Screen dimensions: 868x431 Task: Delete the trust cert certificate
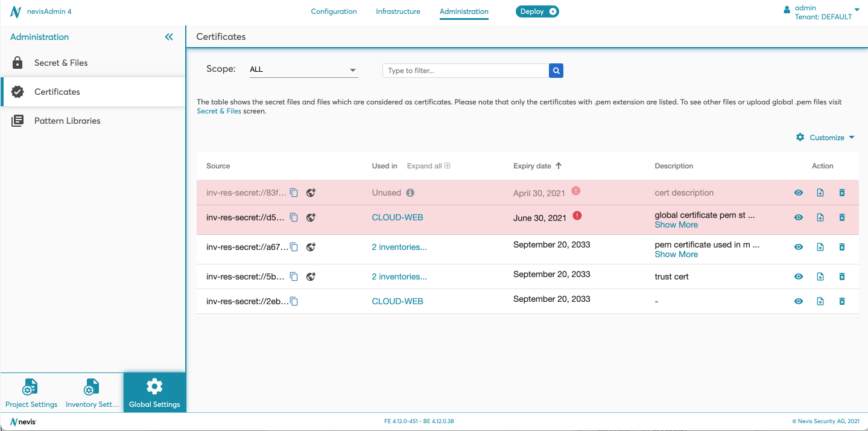pyautogui.click(x=842, y=276)
